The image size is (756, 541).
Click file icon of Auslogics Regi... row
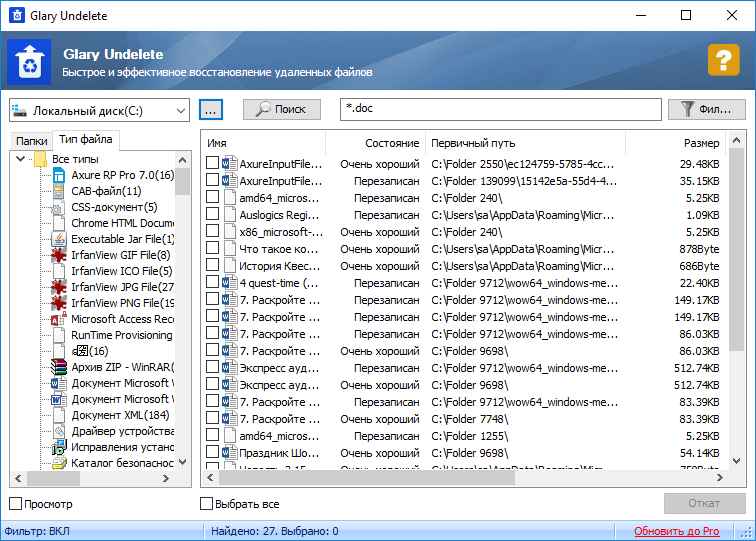[x=230, y=215]
